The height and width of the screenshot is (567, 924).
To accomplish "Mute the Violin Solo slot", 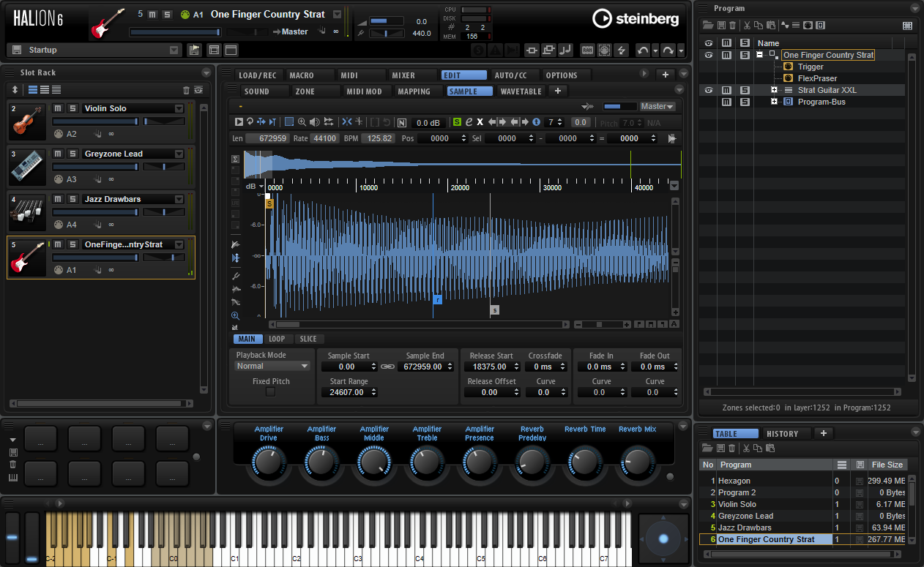I will (59, 108).
